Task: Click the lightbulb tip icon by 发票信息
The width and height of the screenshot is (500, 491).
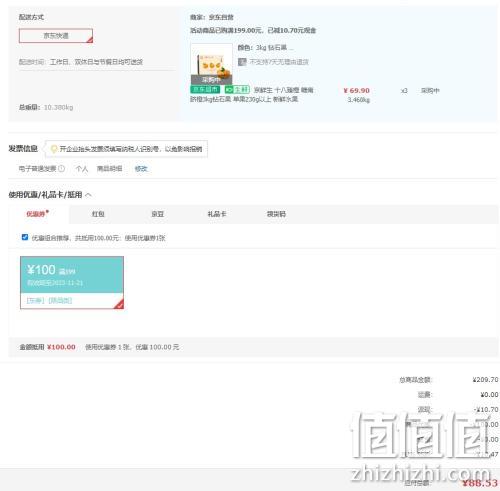Action: point(54,149)
